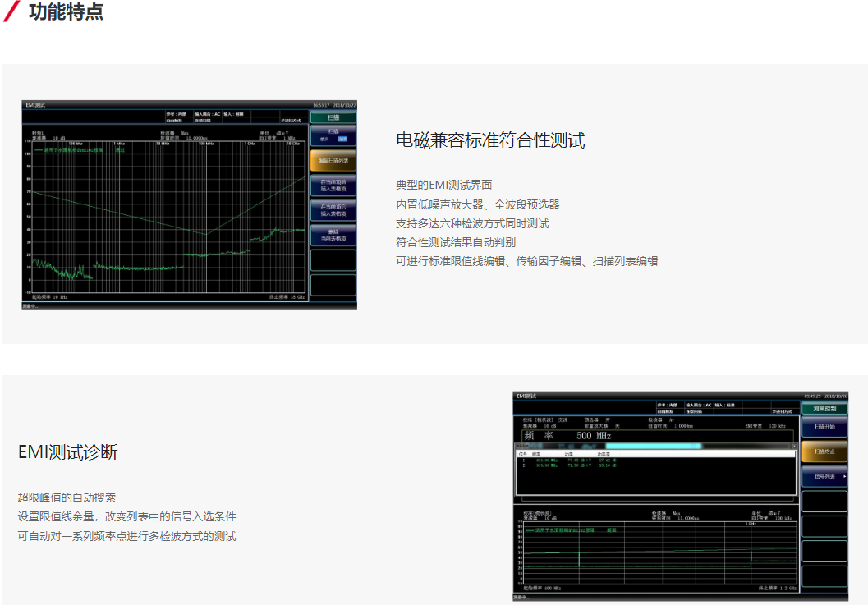The image size is (868, 605).
Task: Expand the 信号列表 submenu softkey
Action: pyautogui.click(x=824, y=476)
